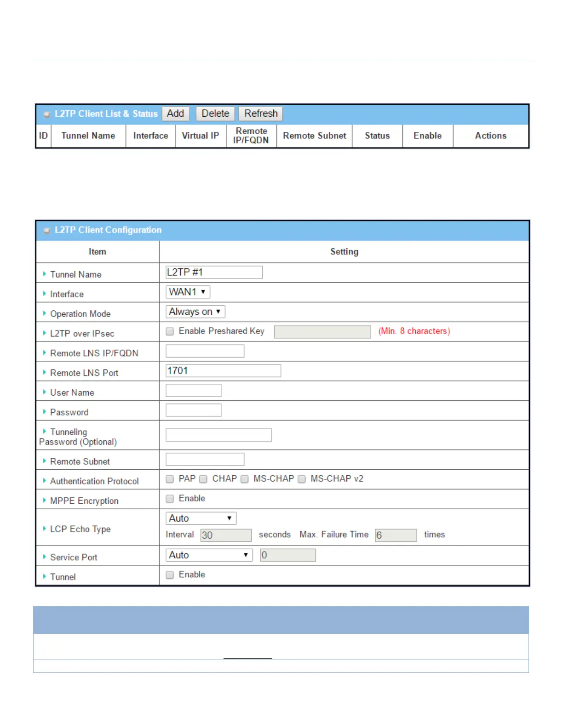Screen dimensions: 563x728
Task: Click the arrow icon beside User Name
Action: click(x=45, y=392)
